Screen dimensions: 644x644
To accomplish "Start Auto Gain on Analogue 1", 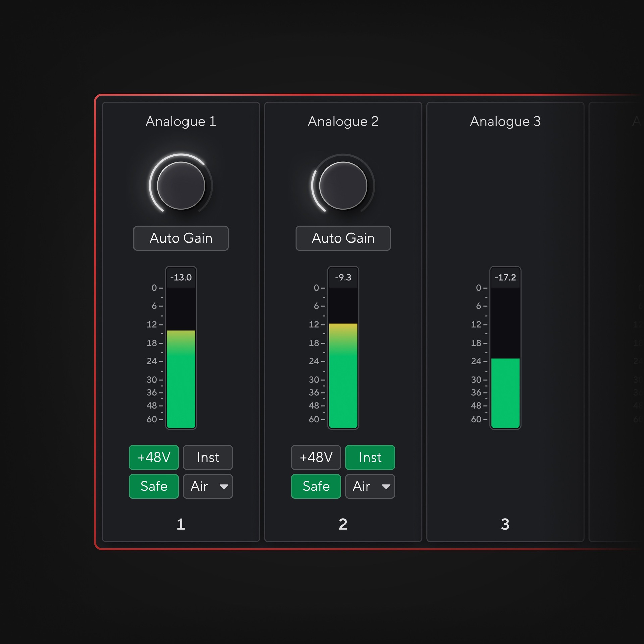I will [180, 238].
